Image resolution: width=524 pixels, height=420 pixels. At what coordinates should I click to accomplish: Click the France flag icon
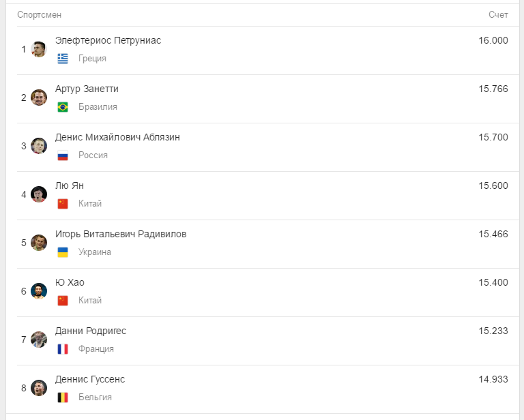tap(63, 349)
